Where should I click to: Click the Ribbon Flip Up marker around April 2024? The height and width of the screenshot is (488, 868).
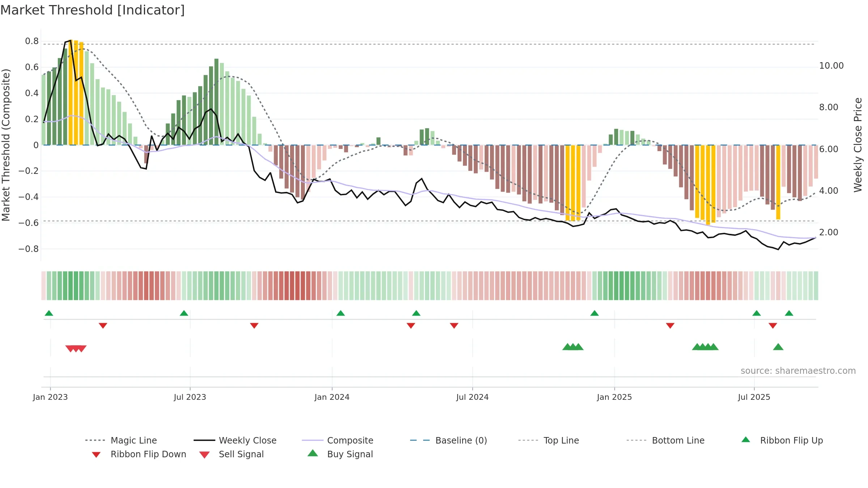[416, 313]
